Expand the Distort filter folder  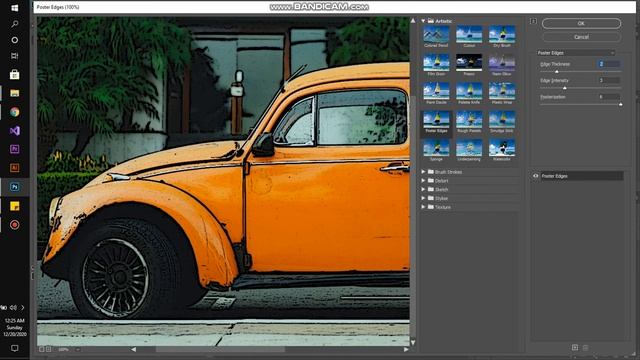click(423, 181)
